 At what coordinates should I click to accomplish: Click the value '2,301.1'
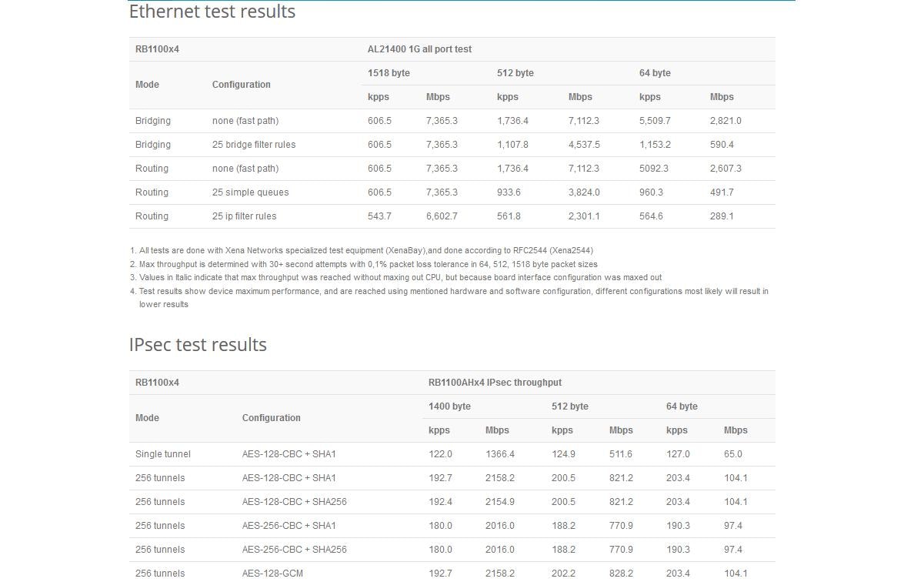pyautogui.click(x=584, y=216)
